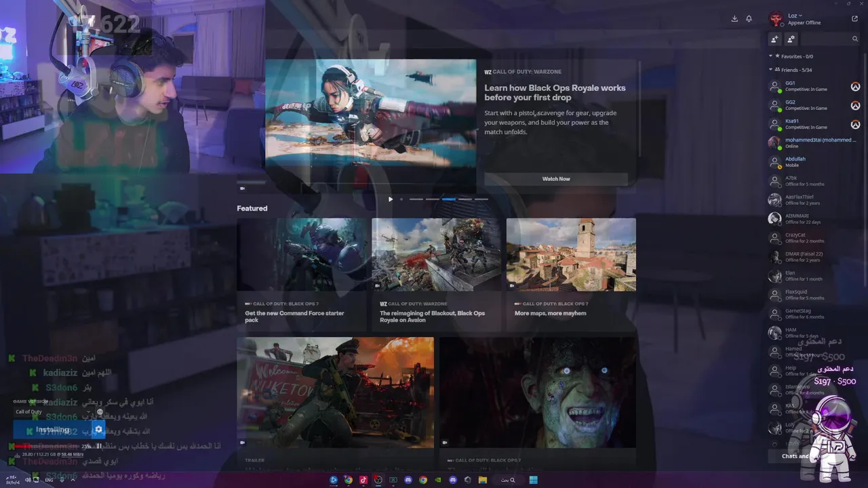This screenshot has width=868, height=488.
Task: Open More maps, more mayhem card
Action: pyautogui.click(x=571, y=275)
